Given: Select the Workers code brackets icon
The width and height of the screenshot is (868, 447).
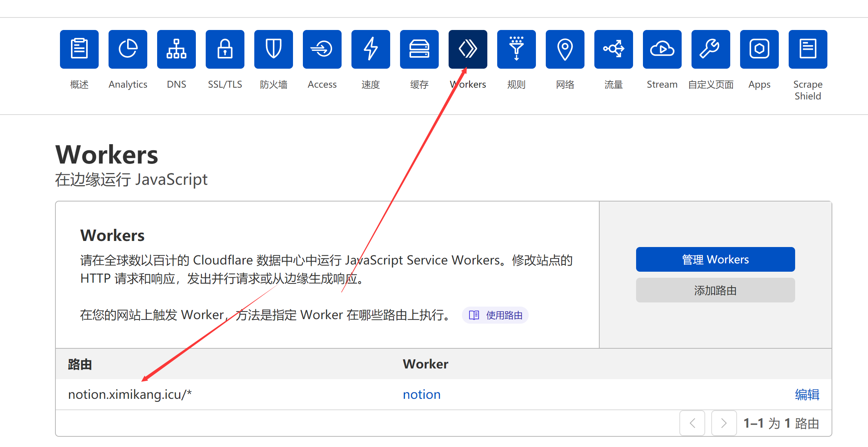Looking at the screenshot, I should point(468,49).
